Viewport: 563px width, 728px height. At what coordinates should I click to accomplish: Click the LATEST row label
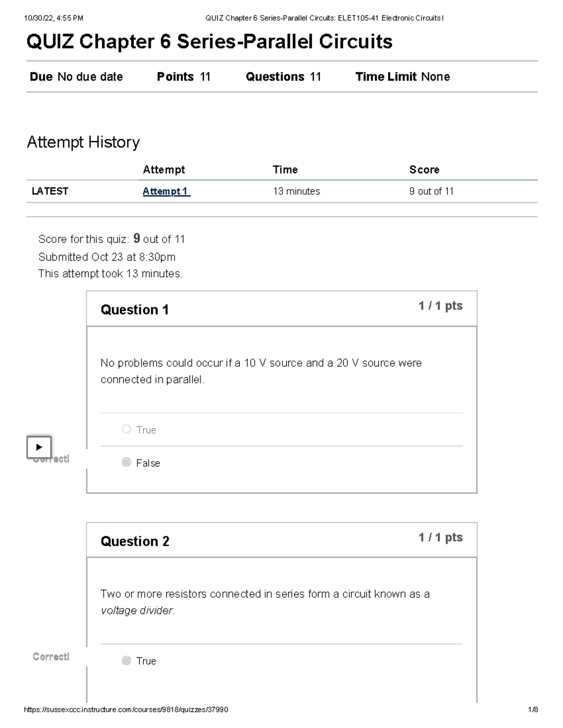click(x=50, y=191)
